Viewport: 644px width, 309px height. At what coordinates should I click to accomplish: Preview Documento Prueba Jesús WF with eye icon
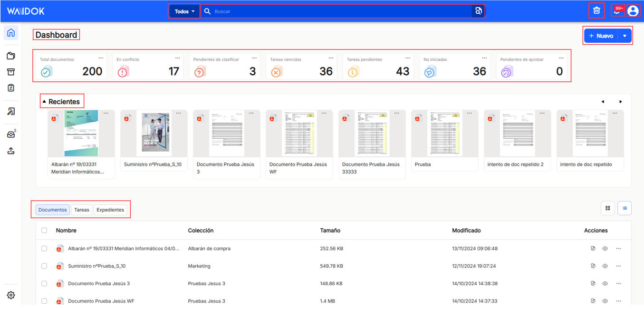click(x=605, y=301)
